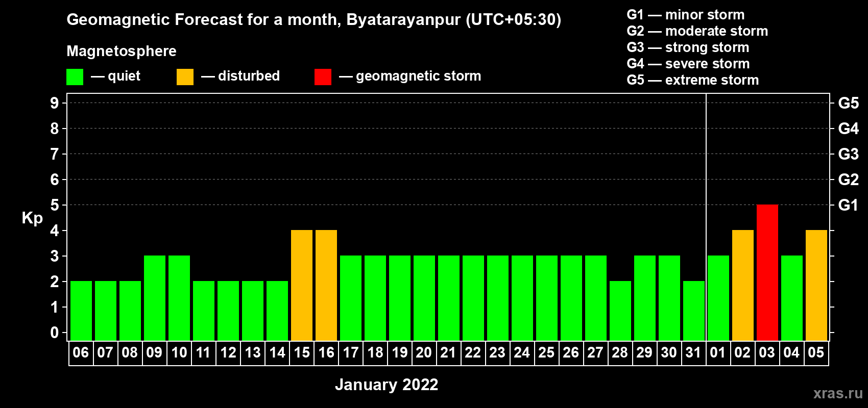Click the G1 right-axis label
The height and width of the screenshot is (408, 868).
(x=848, y=205)
